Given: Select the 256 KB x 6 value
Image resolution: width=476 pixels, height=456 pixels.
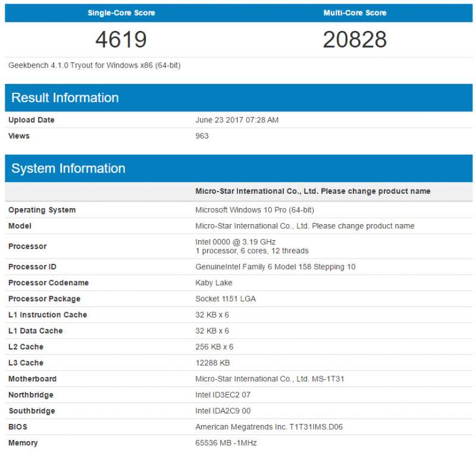Looking at the screenshot, I should pos(214,347).
